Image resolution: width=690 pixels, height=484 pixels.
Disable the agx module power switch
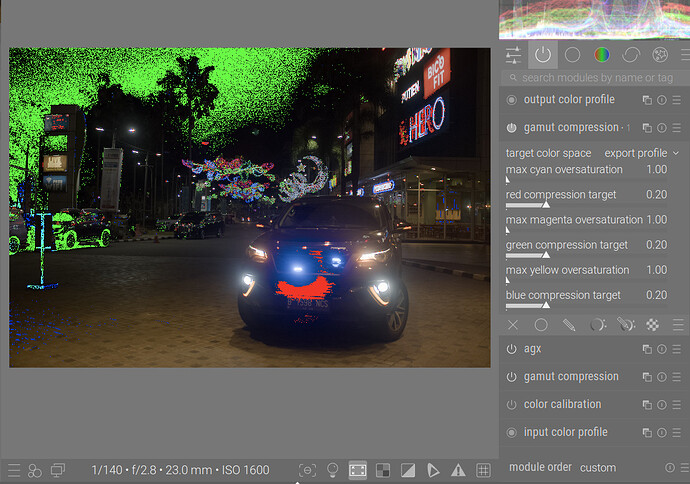pyautogui.click(x=512, y=350)
